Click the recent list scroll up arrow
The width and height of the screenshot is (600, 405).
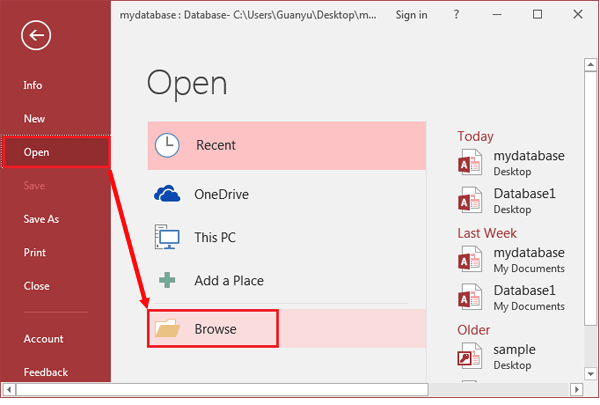(x=590, y=64)
